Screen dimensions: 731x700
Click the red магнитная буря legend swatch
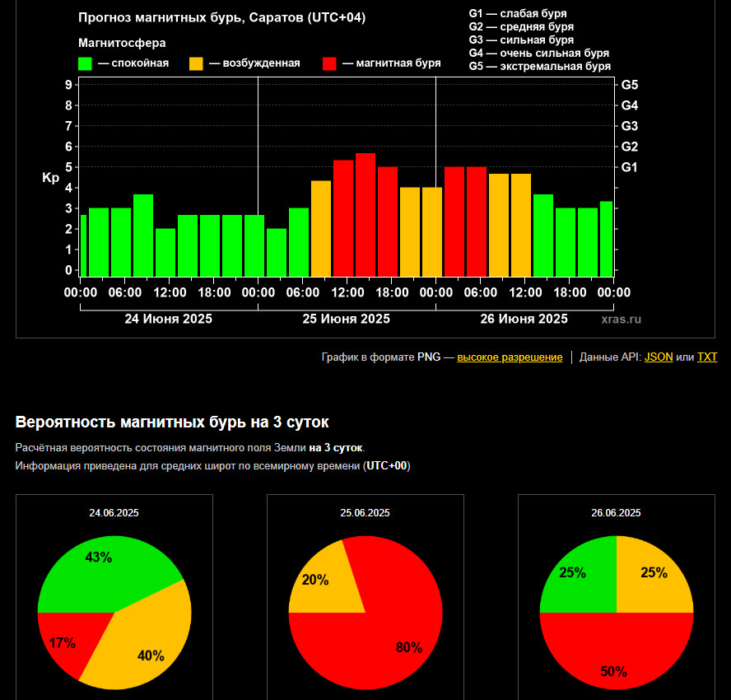tap(329, 63)
